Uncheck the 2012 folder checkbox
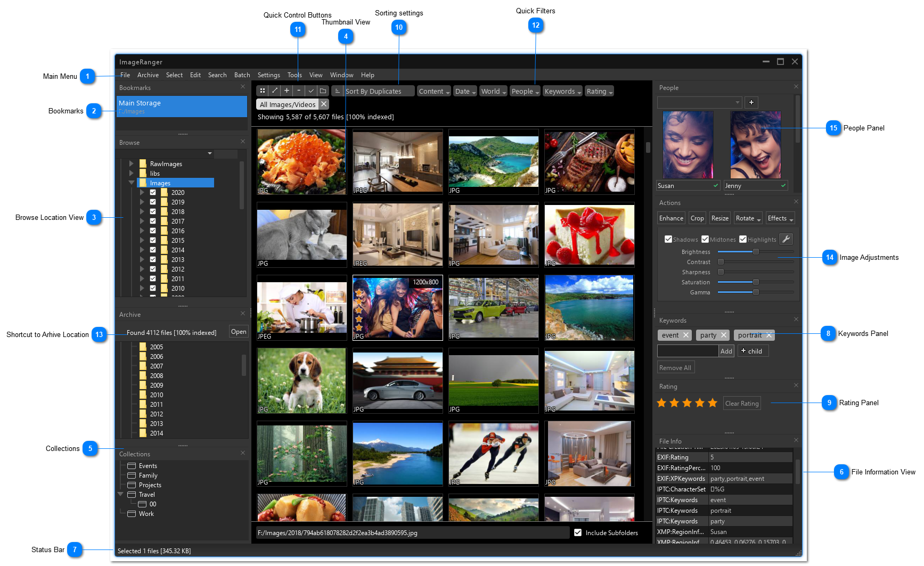The width and height of the screenshot is (924, 566). tap(153, 269)
